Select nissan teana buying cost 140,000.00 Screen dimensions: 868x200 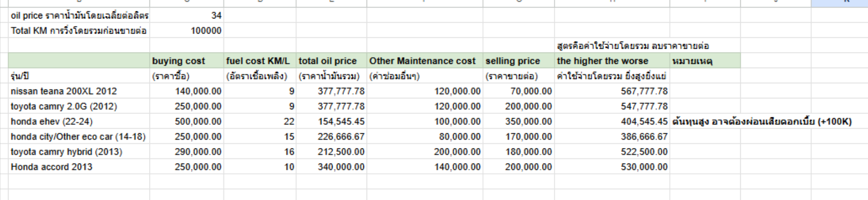(x=187, y=91)
